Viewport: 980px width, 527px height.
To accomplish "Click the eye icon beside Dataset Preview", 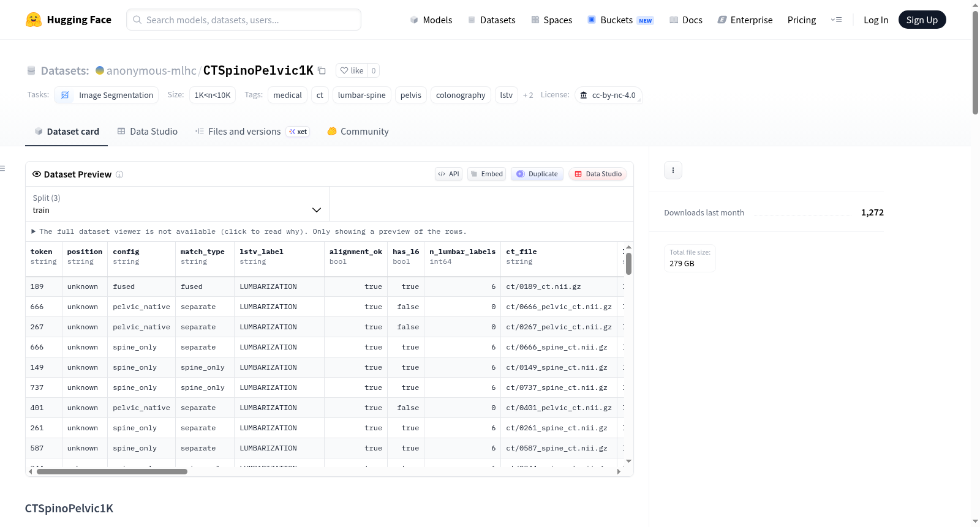I will point(37,174).
